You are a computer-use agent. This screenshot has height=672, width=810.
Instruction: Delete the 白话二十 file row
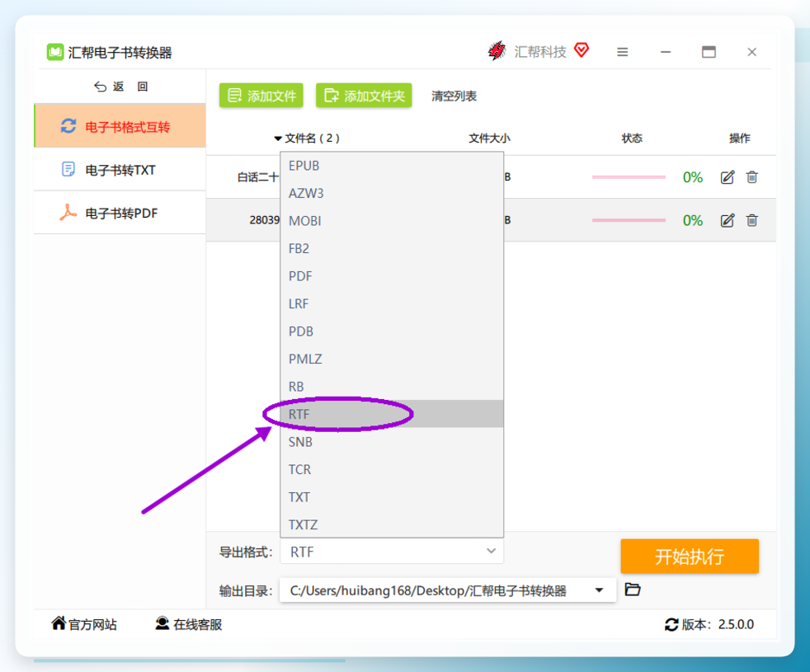pos(752,177)
